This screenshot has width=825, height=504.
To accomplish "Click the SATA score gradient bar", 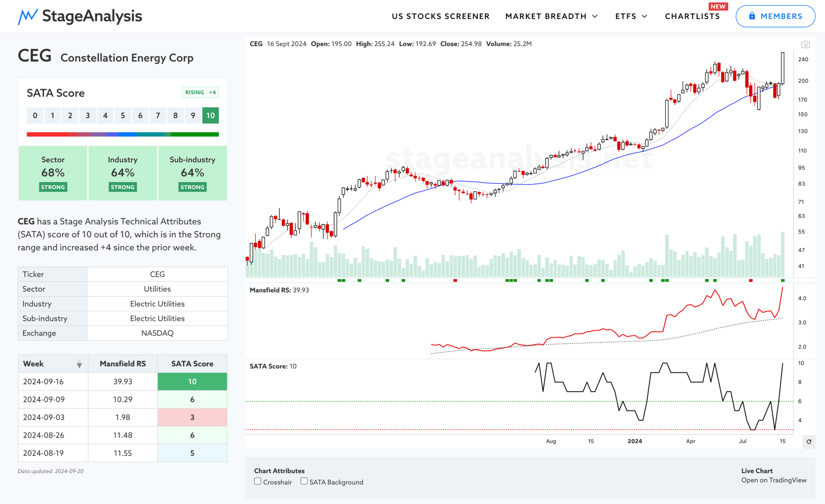I will click(x=123, y=134).
